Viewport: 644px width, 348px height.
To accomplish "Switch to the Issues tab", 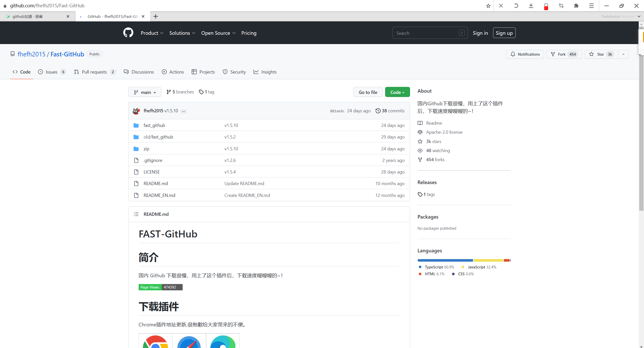I will click(52, 72).
